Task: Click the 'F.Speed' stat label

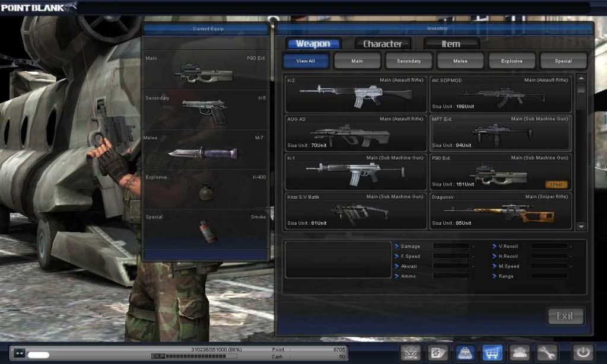Action: pos(411,256)
